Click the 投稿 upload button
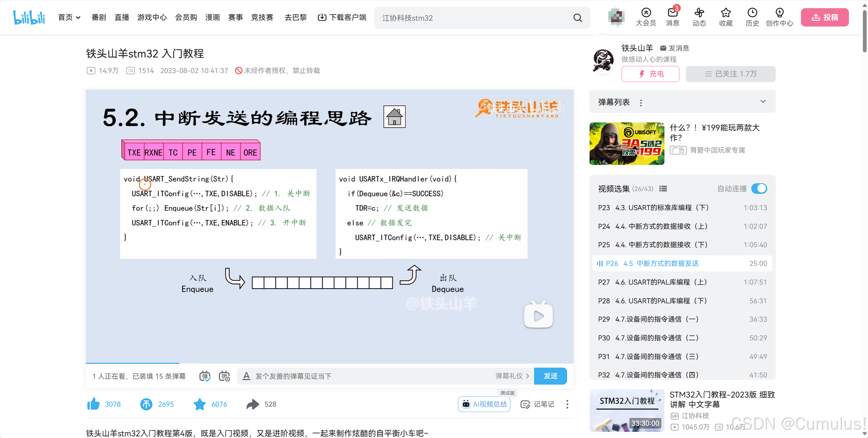The image size is (868, 438). pyautogui.click(x=824, y=17)
